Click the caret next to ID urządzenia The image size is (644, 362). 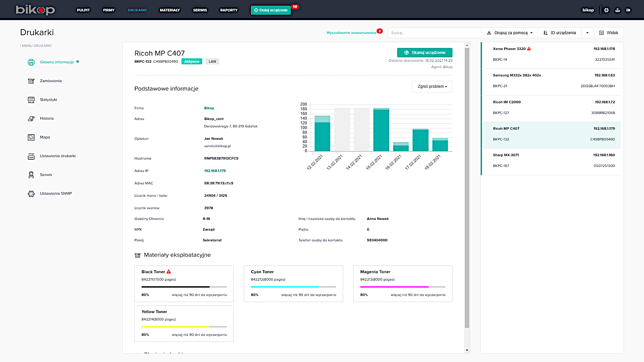587,33
